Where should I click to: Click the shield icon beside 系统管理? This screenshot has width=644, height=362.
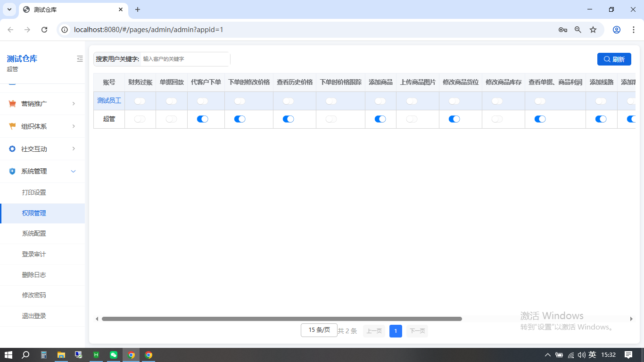pyautogui.click(x=11, y=171)
